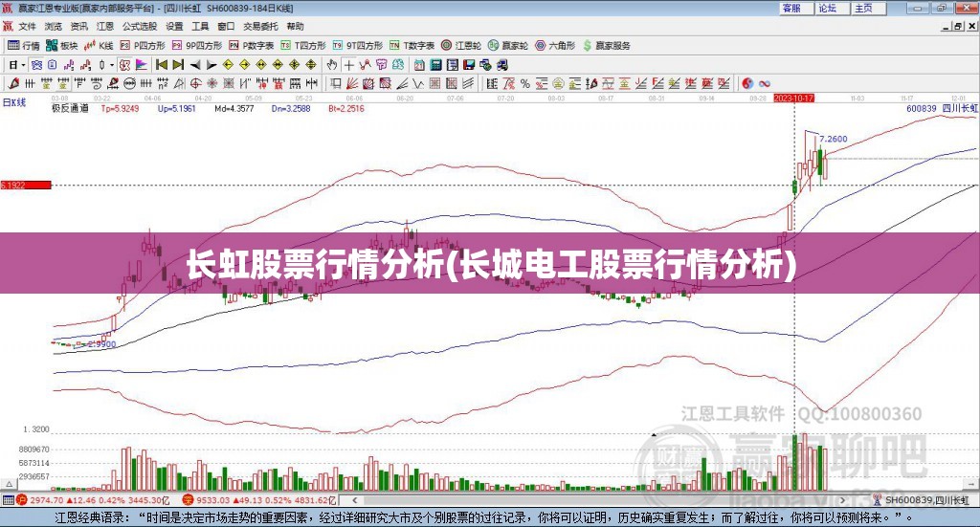Open the 六角形 hexagon chart
This screenshot has width=980, height=527.
[555, 46]
